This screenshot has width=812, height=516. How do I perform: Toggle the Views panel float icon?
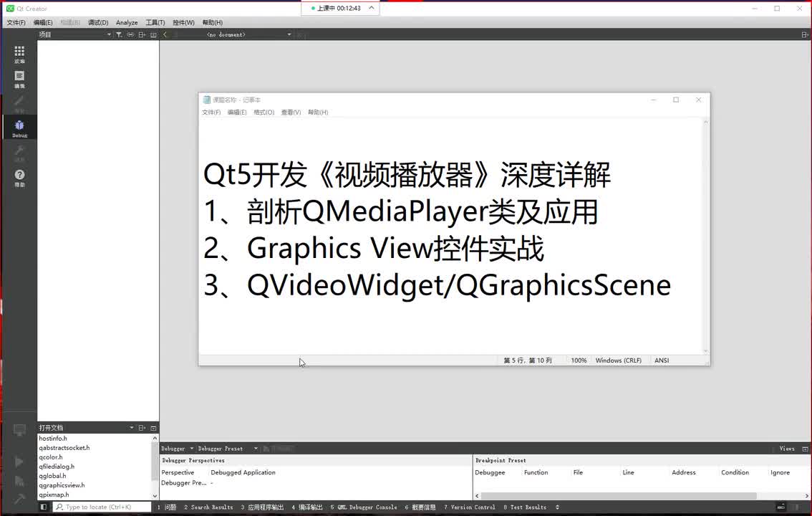[x=806, y=449]
